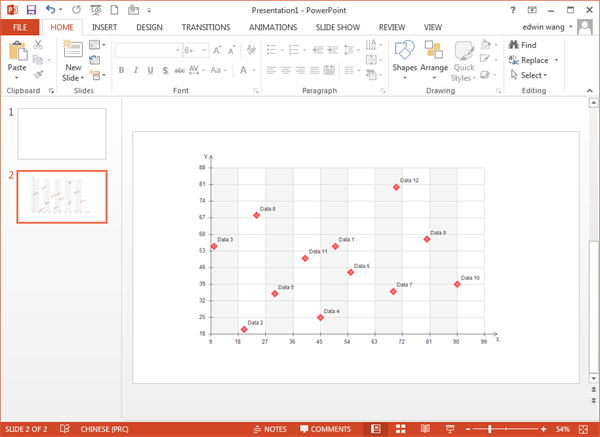Screen dimensions: 600x437
Task: Toggle Bold formatting
Action: tap(121, 70)
